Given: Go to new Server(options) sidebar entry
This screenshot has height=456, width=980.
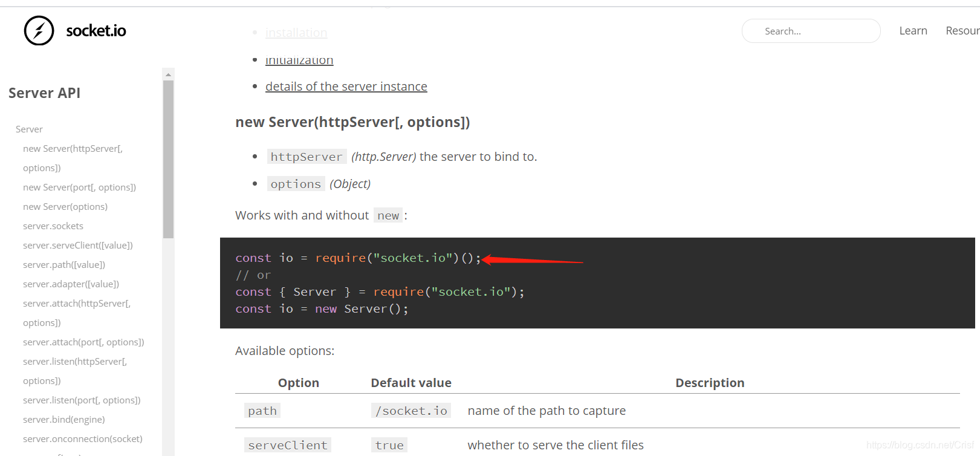Looking at the screenshot, I should coord(65,207).
